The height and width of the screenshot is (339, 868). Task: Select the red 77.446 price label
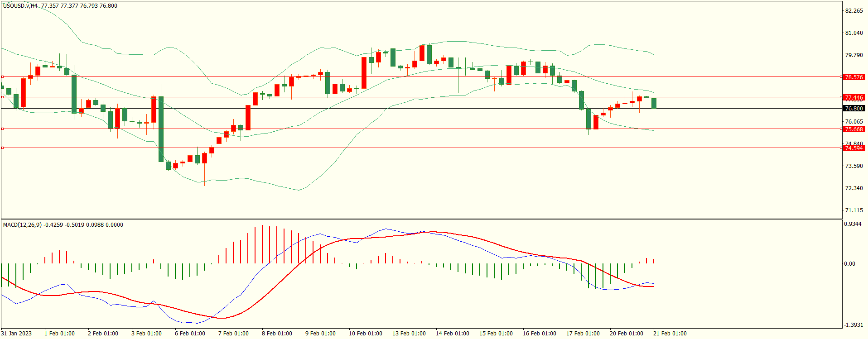(x=854, y=98)
